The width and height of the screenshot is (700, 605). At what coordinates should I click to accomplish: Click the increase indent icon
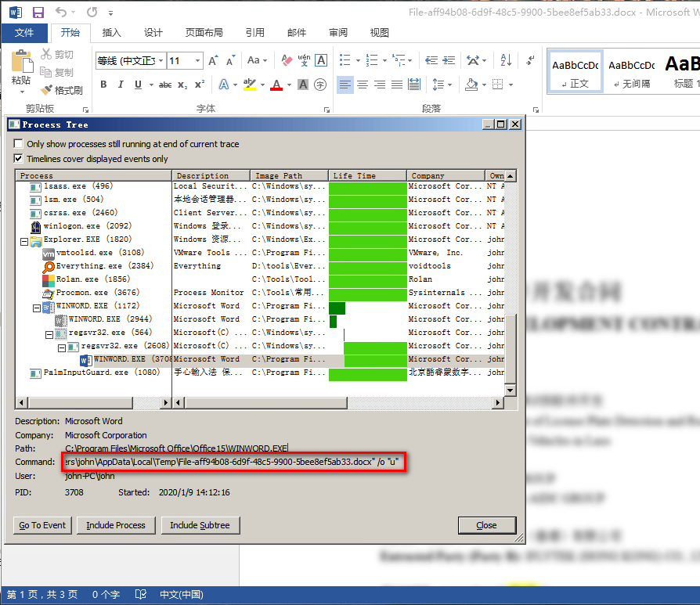pyautogui.click(x=449, y=60)
